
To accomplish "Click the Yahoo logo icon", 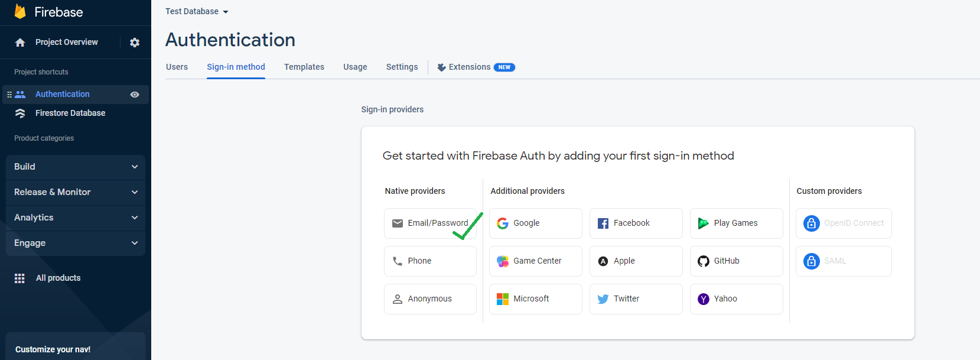I will [x=704, y=299].
